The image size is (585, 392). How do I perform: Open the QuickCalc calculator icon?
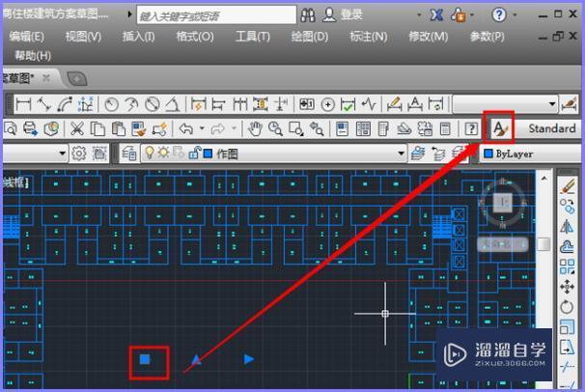tap(445, 129)
